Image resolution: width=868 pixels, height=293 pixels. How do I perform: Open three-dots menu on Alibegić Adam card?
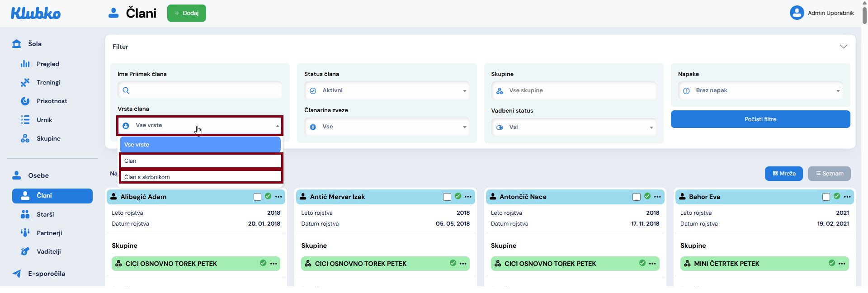point(278,197)
